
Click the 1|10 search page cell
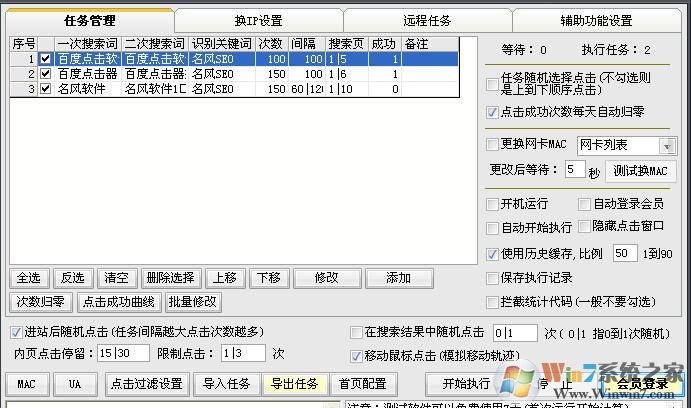pyautogui.click(x=346, y=89)
